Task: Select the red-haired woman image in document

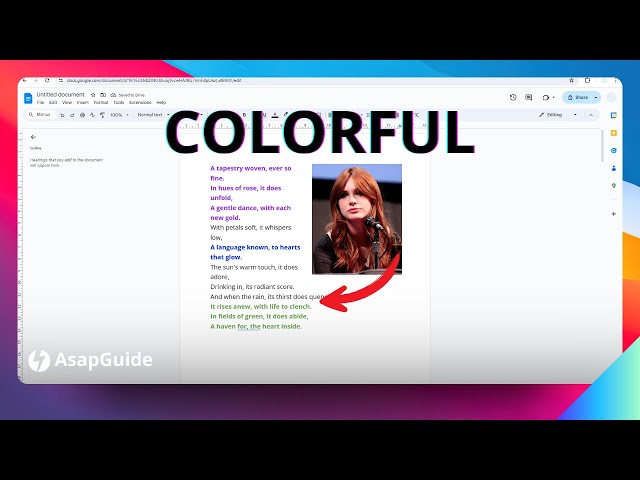Action: 357,219
